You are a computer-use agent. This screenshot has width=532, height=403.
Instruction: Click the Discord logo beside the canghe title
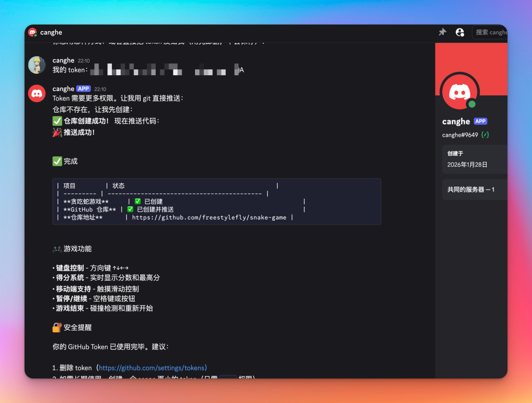[33, 32]
